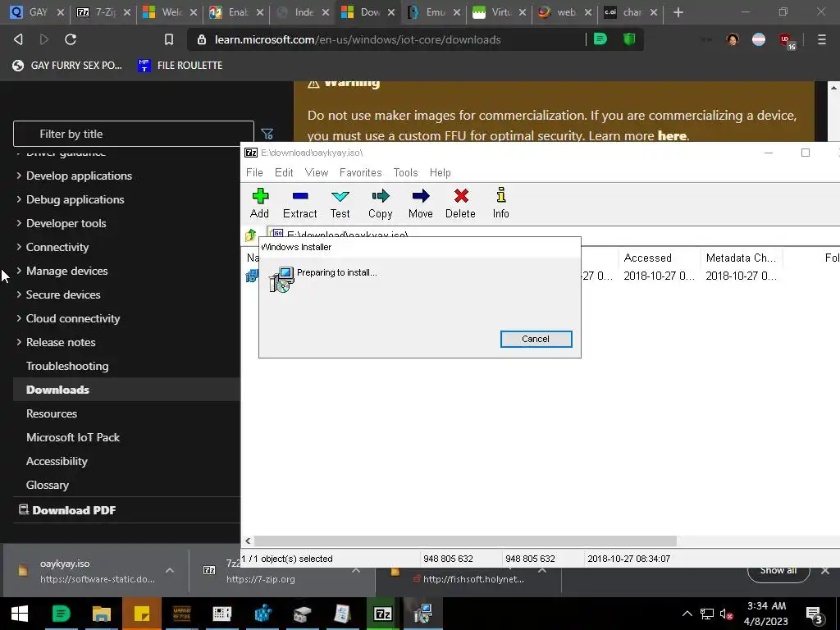This screenshot has height=630, width=840.
Task: Click Download PDF link
Action: tap(67, 510)
